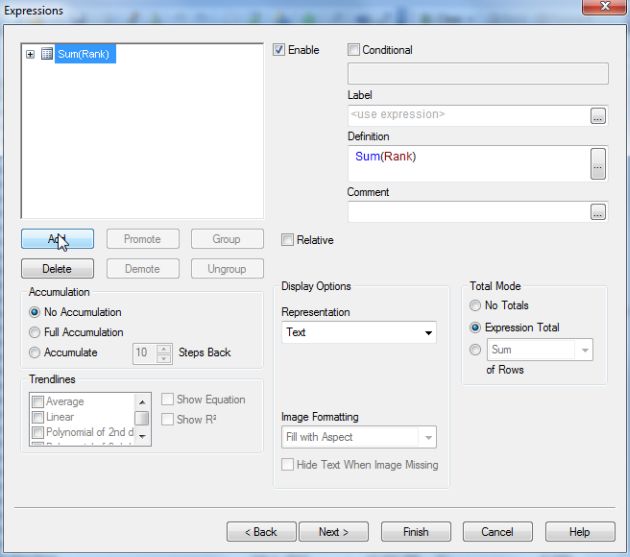This screenshot has height=557, width=630.
Task: Click the Trendlines list scroll up arrow
Action: pyautogui.click(x=142, y=402)
